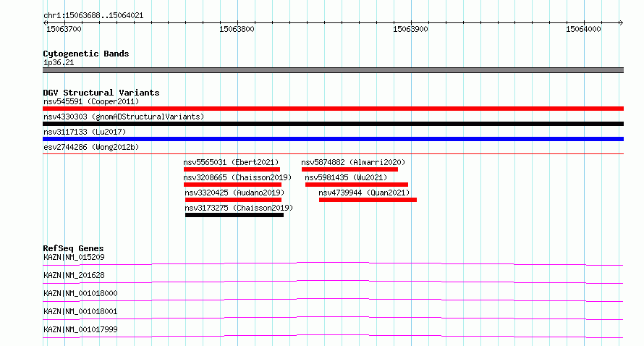Viewport: 644px width, 346px height.
Task: Open the KAZN|NM_001017999 transcript label
Action: tap(80, 329)
